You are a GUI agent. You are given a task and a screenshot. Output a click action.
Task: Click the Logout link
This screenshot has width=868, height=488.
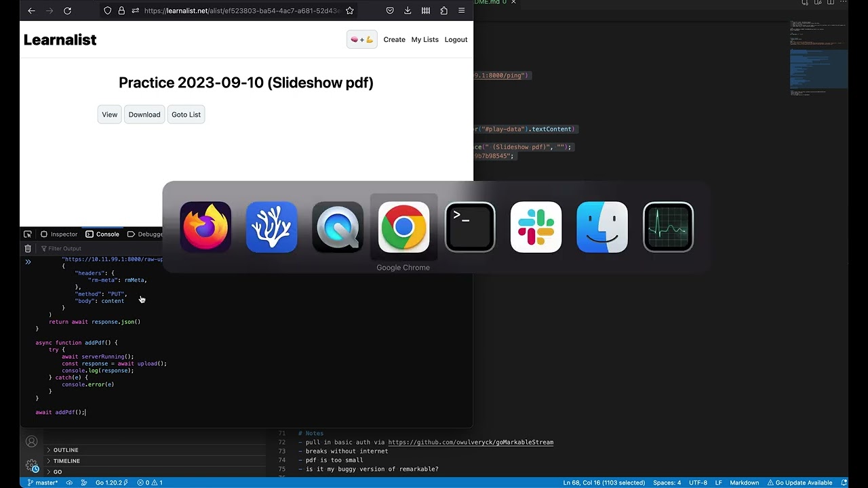coord(456,39)
